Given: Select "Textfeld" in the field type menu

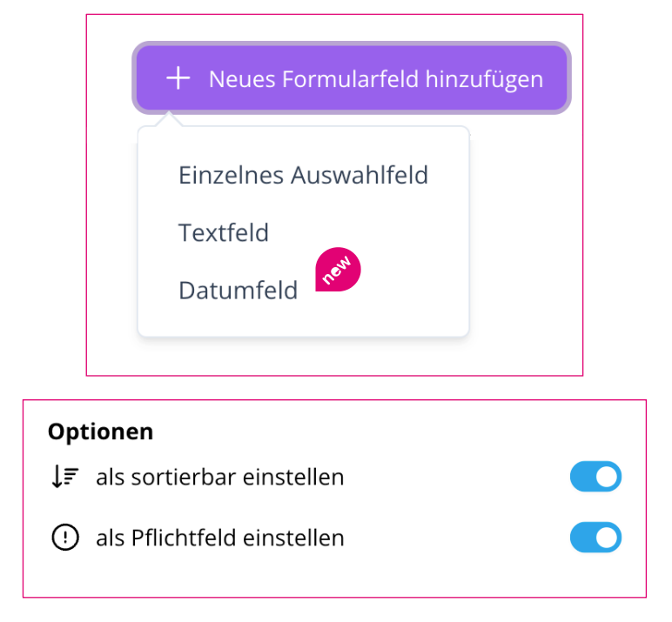Looking at the screenshot, I should pyautogui.click(x=224, y=232).
